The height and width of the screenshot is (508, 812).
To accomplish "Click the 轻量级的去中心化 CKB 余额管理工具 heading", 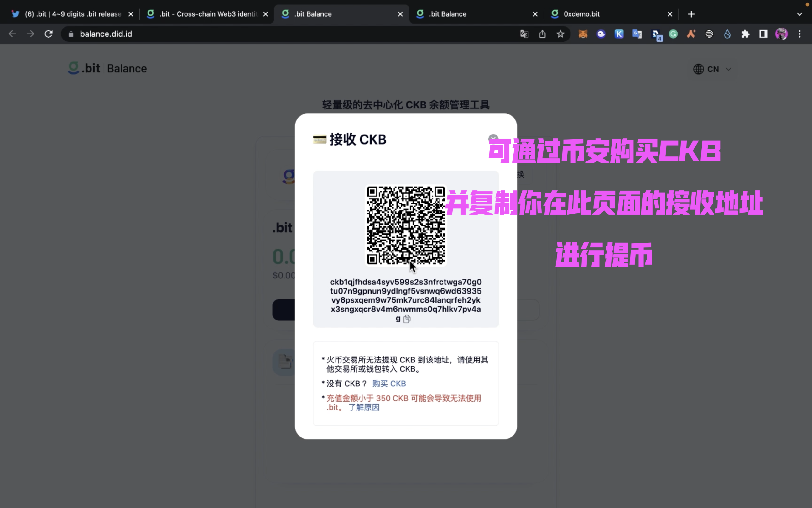I will [x=406, y=105].
